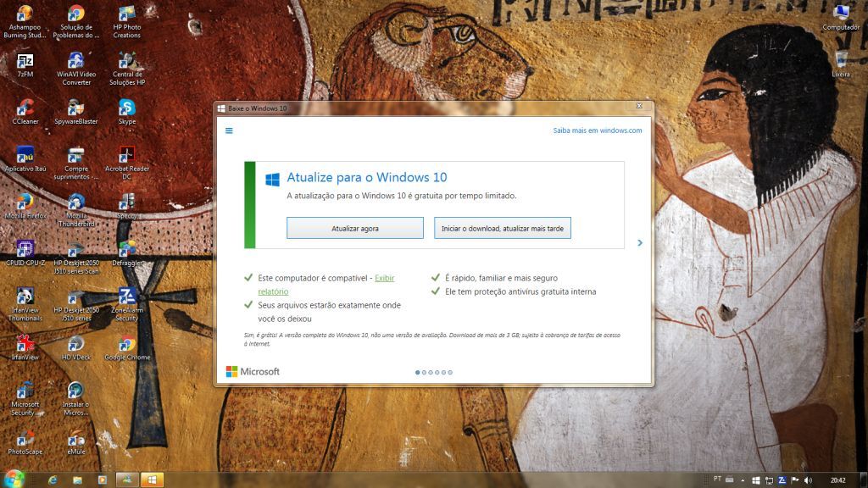Select the Mozilla Firefox desktop icon

25,207
